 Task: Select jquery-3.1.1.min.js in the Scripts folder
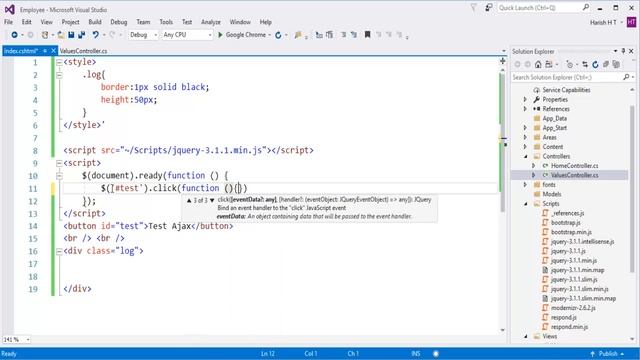(574, 260)
